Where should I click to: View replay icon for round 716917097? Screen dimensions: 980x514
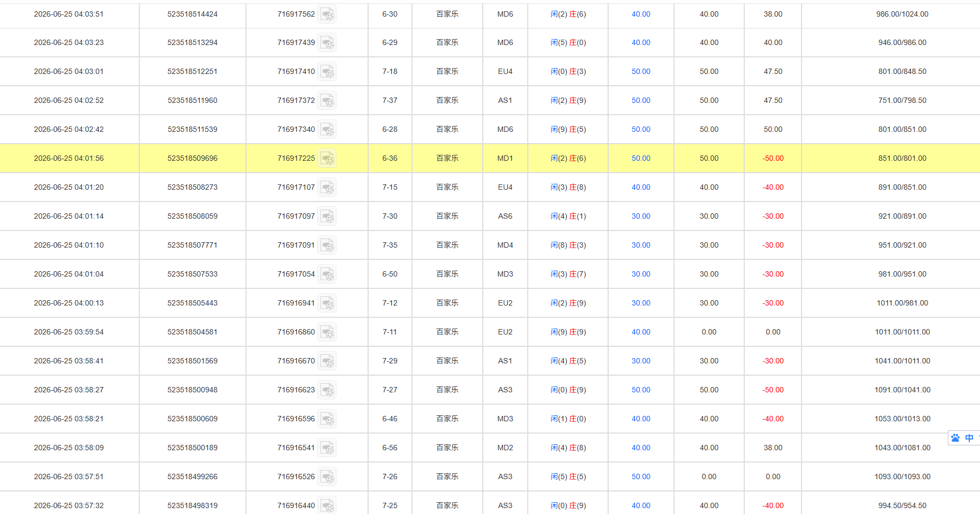click(327, 217)
